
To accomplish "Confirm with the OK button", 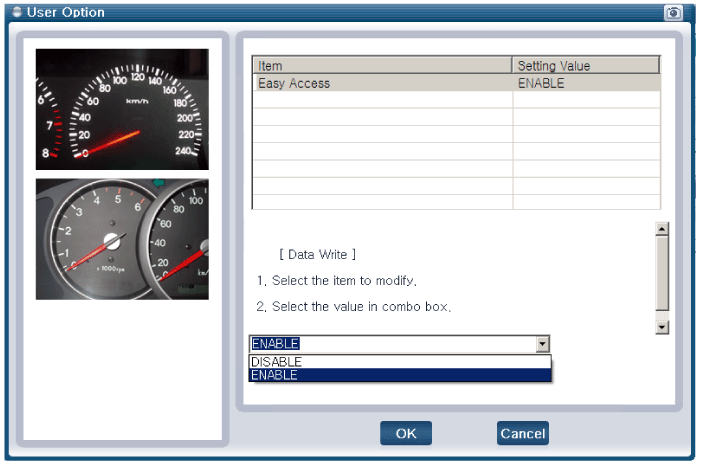I will click(405, 433).
